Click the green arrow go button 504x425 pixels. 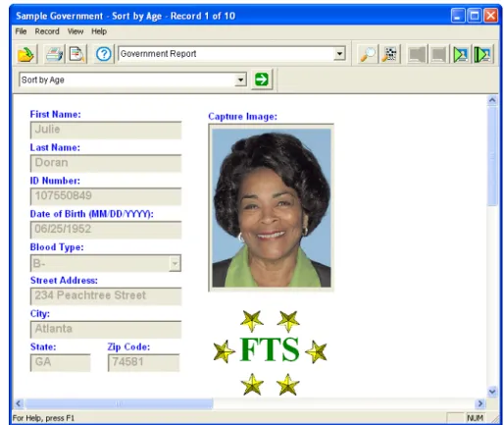[x=262, y=80]
